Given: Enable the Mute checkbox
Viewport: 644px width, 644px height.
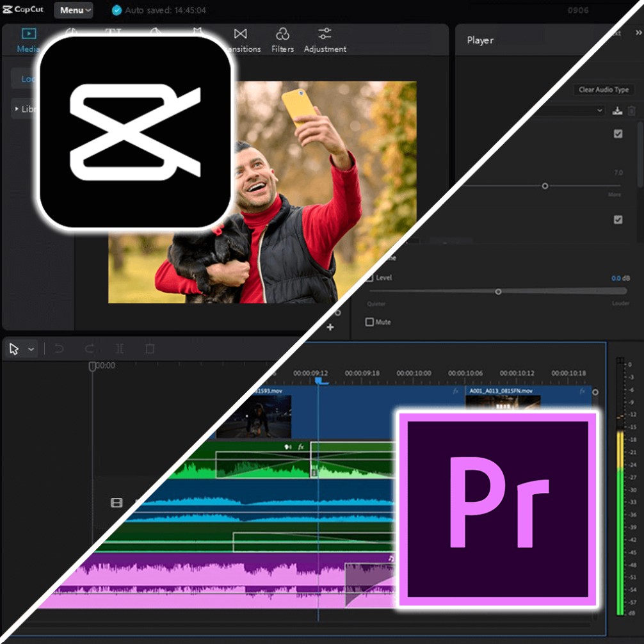Looking at the screenshot, I should 369,322.
